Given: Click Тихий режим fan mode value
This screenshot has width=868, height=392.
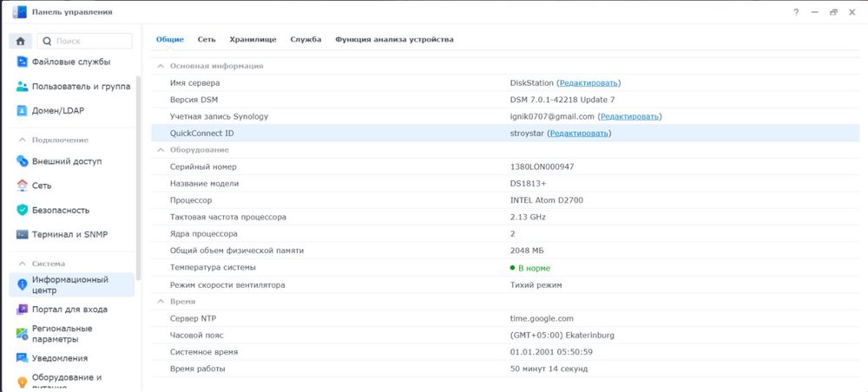Looking at the screenshot, I should [x=536, y=285].
